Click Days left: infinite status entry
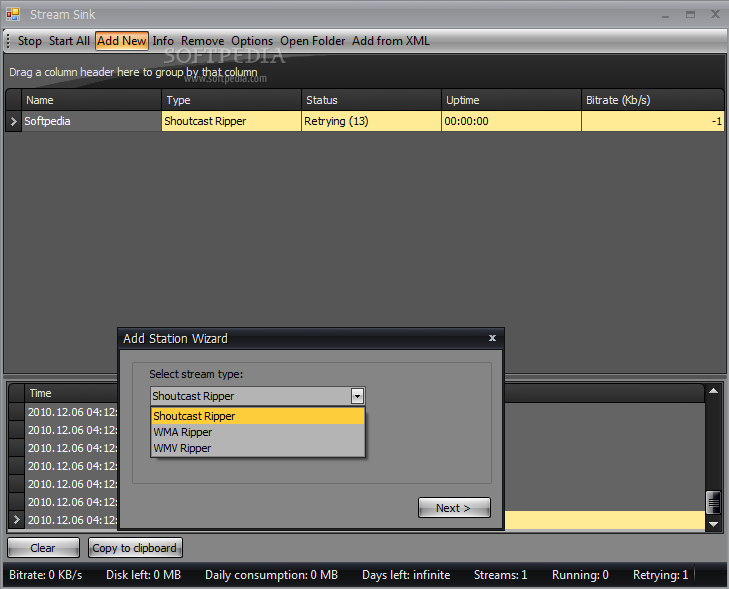The height and width of the screenshot is (589, 729). [406, 575]
